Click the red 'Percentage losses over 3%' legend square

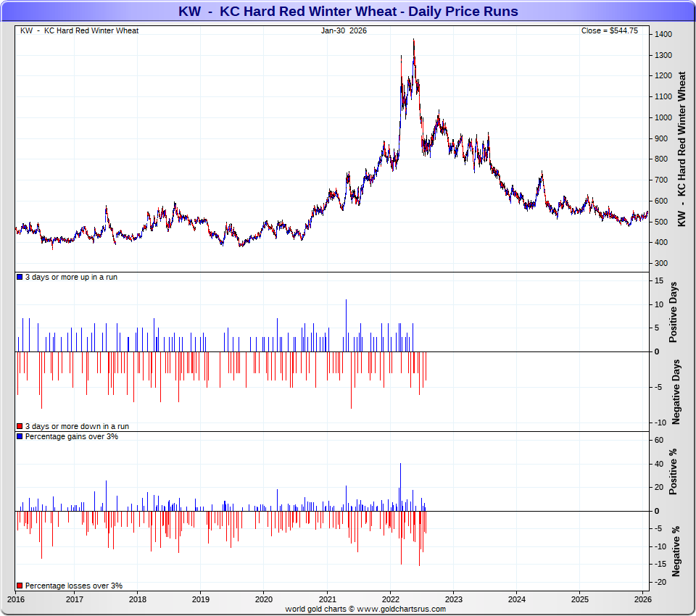pyautogui.click(x=20, y=586)
